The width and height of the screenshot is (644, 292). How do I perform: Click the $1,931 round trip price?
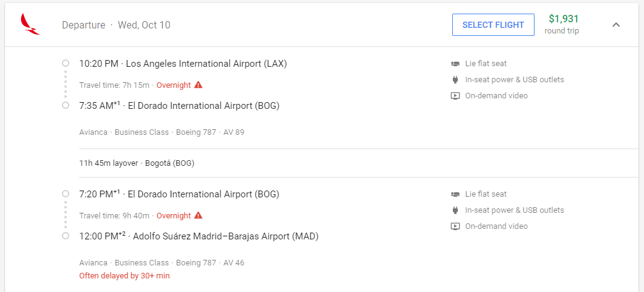[x=562, y=24]
